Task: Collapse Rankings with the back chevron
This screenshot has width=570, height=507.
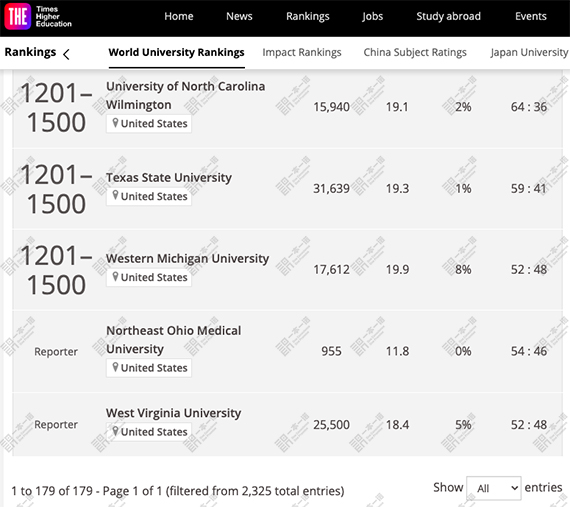Action: coord(66,54)
